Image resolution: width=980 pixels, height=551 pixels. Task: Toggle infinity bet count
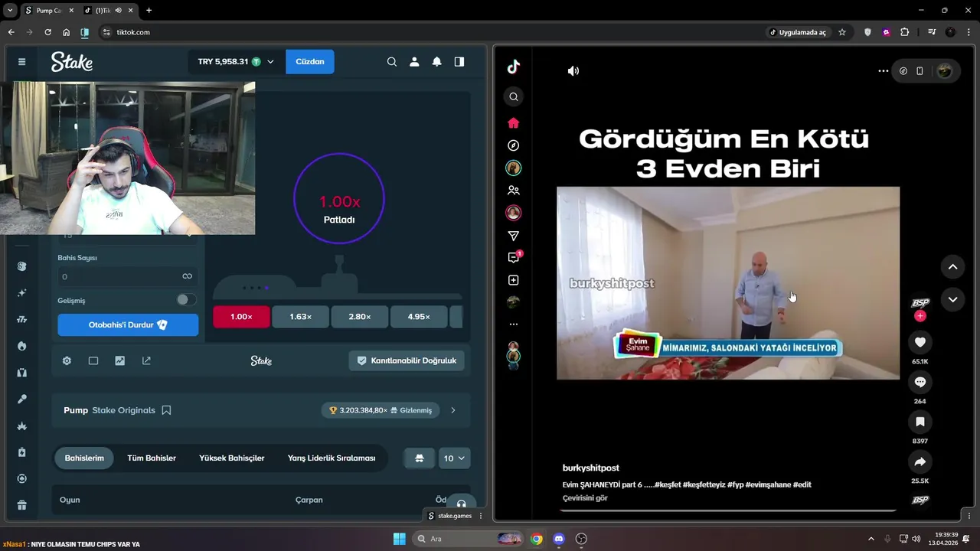point(187,276)
